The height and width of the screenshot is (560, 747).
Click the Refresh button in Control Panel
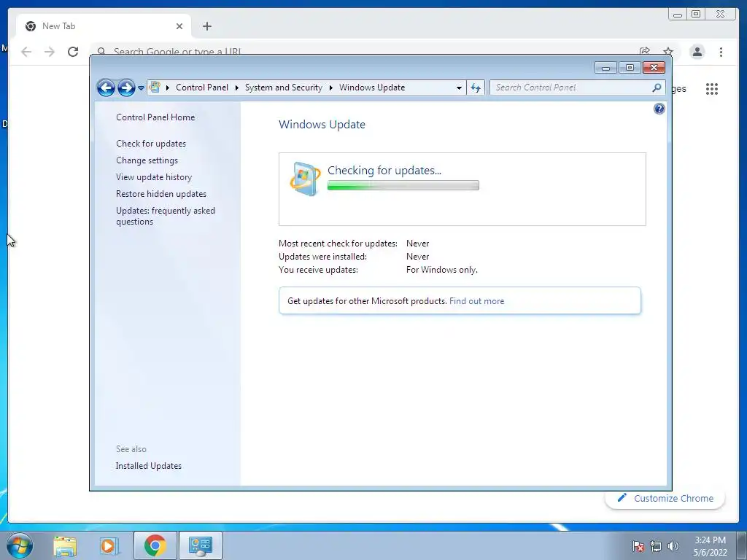coord(476,87)
